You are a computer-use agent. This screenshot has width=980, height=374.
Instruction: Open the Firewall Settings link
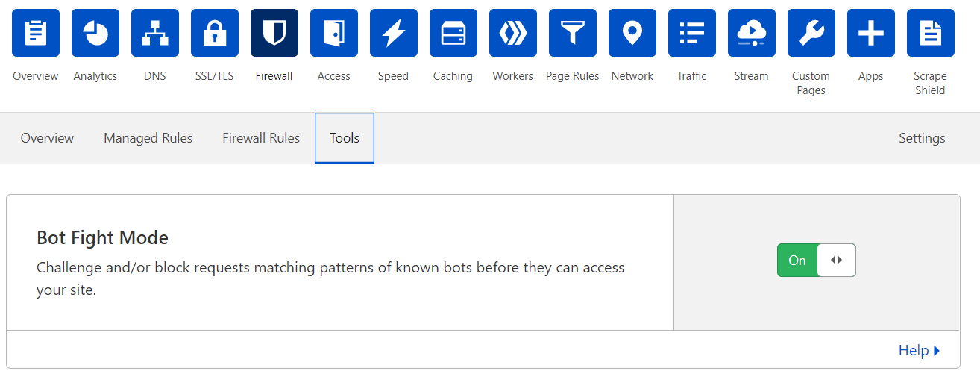[x=922, y=138]
